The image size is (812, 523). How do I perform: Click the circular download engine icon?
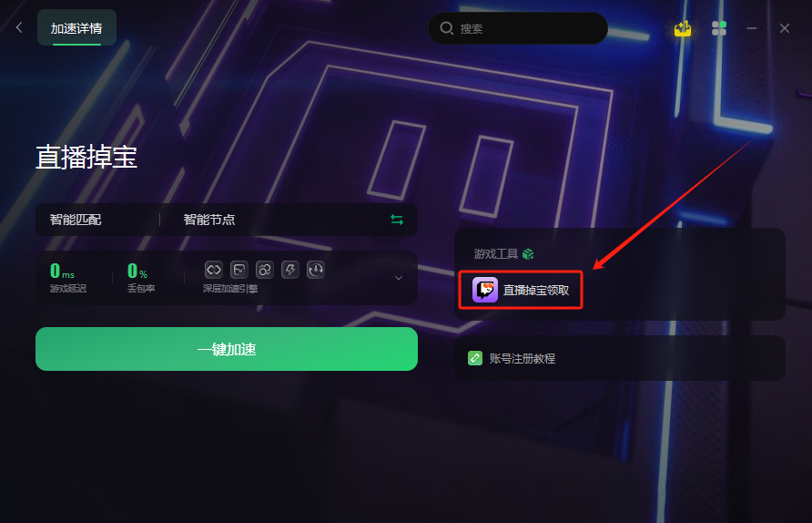316,270
